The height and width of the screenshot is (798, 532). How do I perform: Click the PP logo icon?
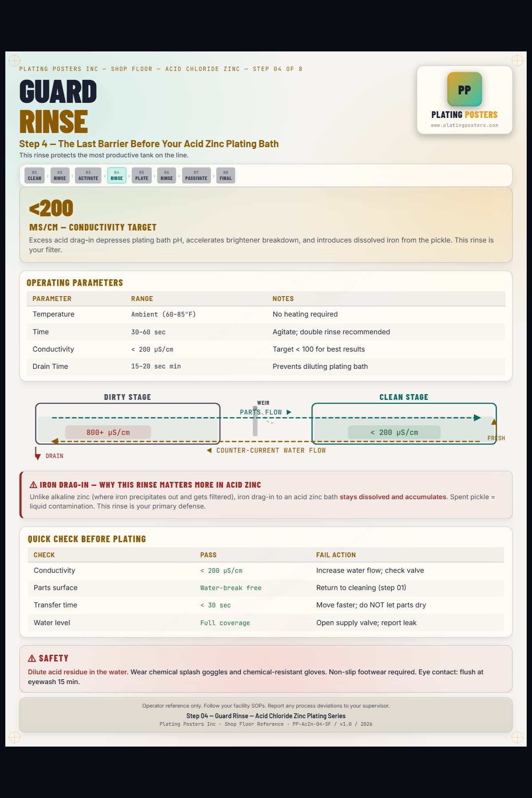[x=464, y=89]
